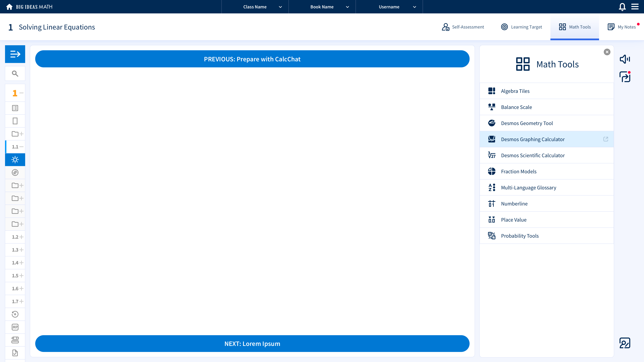Open the list page icon in sidebar

click(15, 108)
